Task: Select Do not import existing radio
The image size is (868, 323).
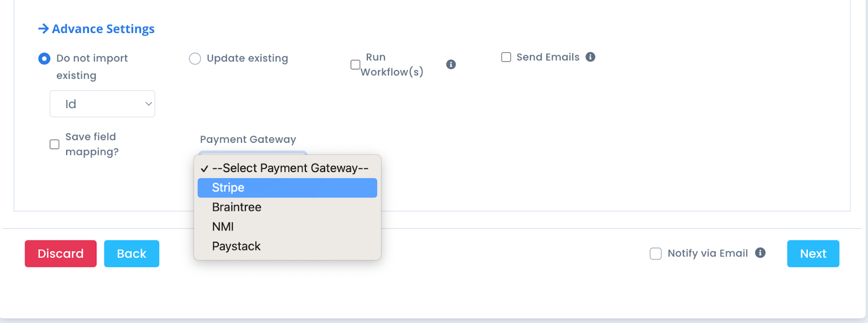Action: [44, 59]
